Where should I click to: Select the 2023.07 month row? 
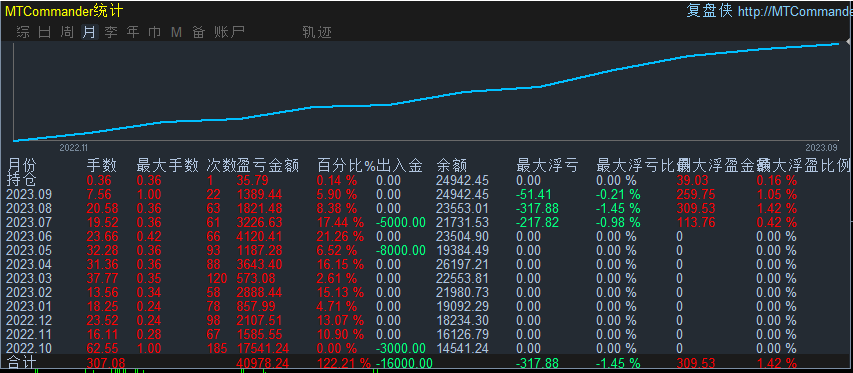(x=426, y=222)
